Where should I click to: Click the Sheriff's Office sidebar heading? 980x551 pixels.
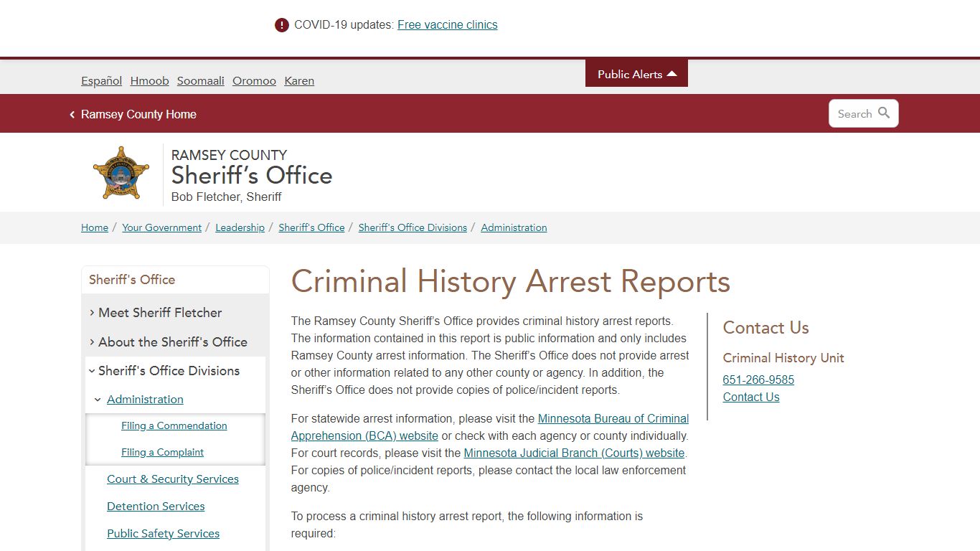132,280
